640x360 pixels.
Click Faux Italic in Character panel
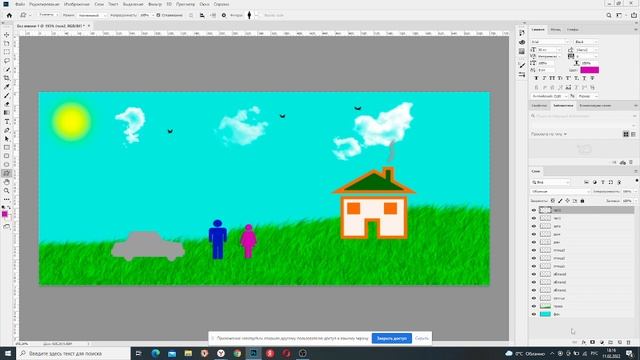pyautogui.click(x=544, y=78)
